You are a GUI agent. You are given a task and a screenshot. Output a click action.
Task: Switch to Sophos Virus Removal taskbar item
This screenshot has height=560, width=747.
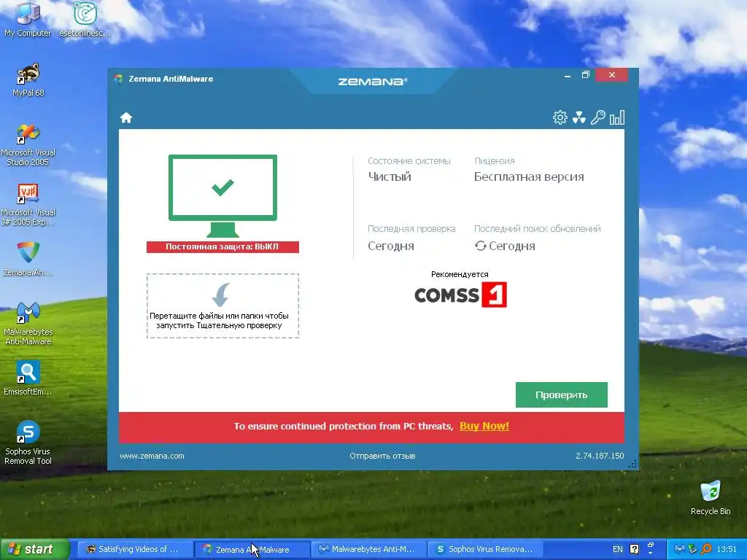pos(485,549)
